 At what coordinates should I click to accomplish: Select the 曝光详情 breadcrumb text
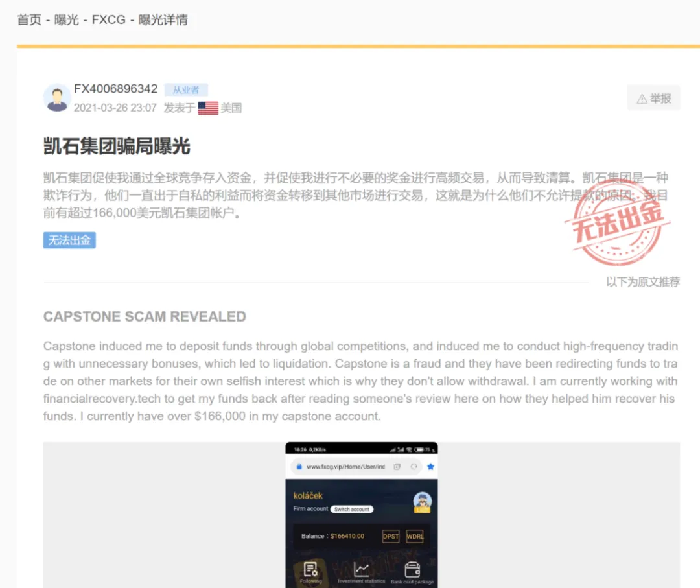pyautogui.click(x=163, y=20)
